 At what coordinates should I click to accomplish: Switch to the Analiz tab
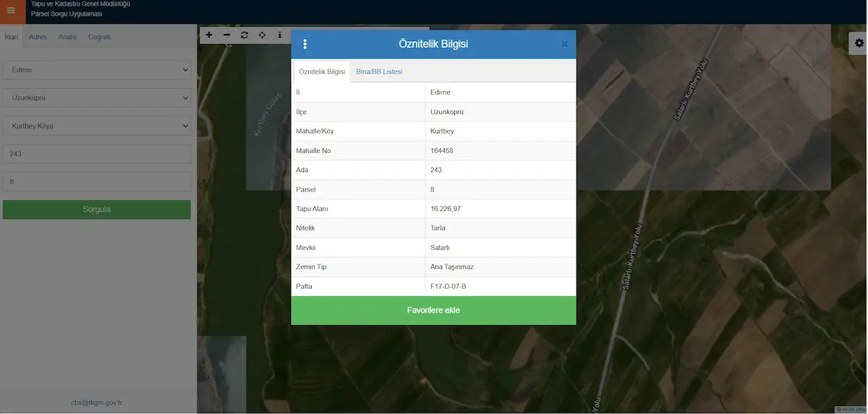(x=67, y=37)
